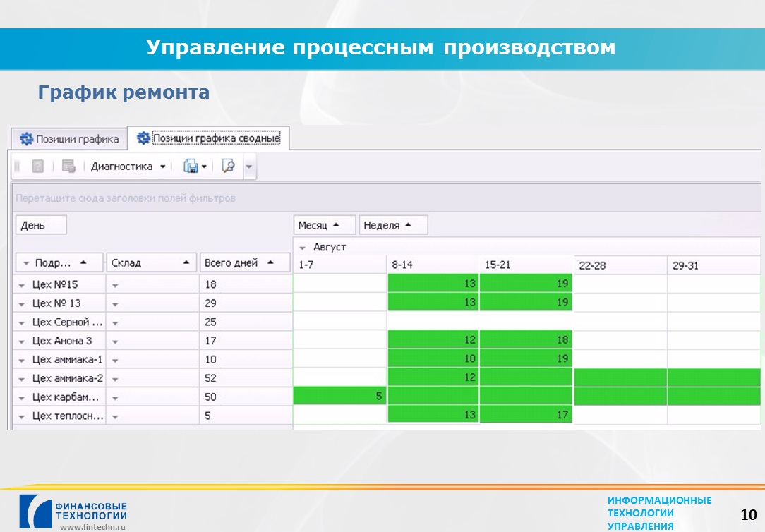The height and width of the screenshot is (532, 765).
Task: Select green cell 5 in Цех карбам... row
Action: (339, 396)
